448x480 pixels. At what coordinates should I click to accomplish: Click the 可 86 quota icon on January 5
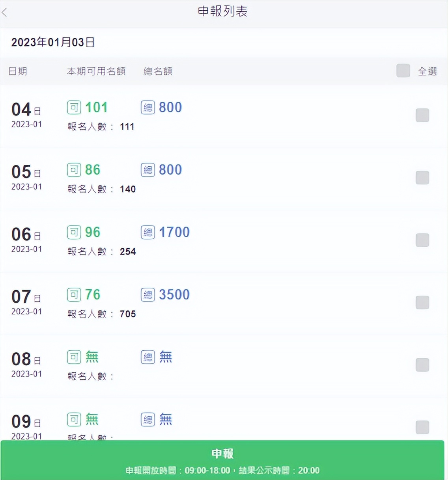74,169
